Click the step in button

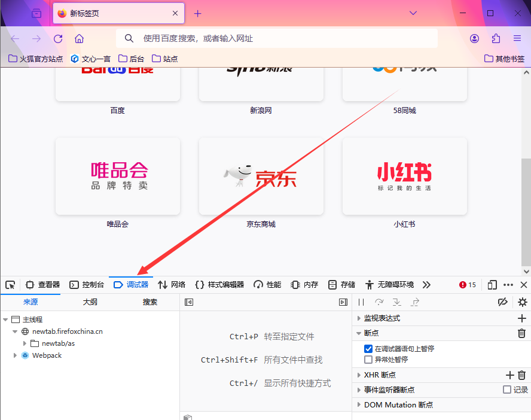397,302
